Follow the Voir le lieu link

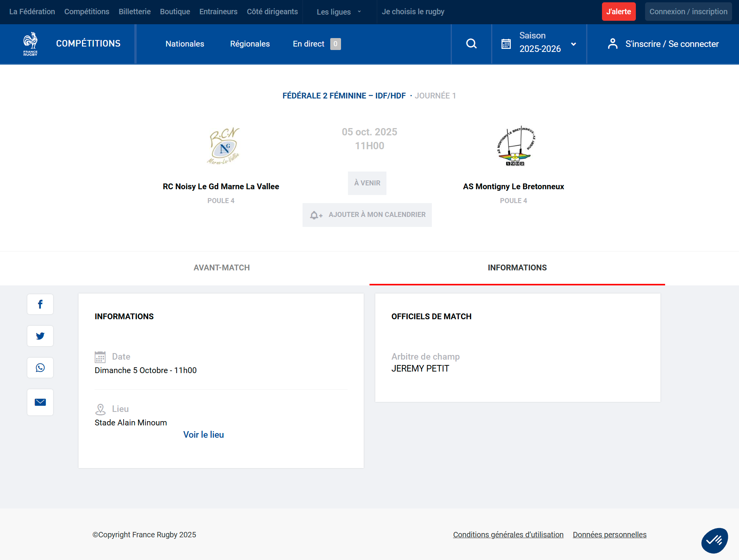tap(203, 435)
